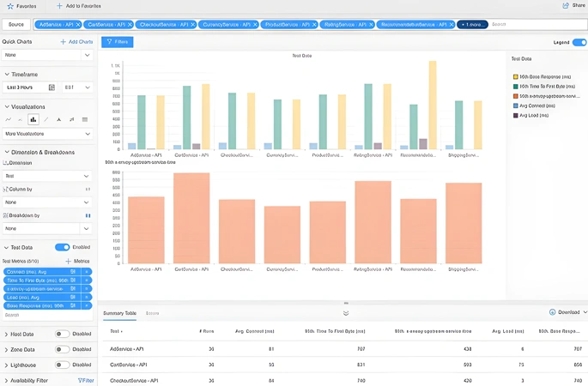The width and height of the screenshot is (588, 386).
Task: Click the source Search field
Action: (538, 24)
